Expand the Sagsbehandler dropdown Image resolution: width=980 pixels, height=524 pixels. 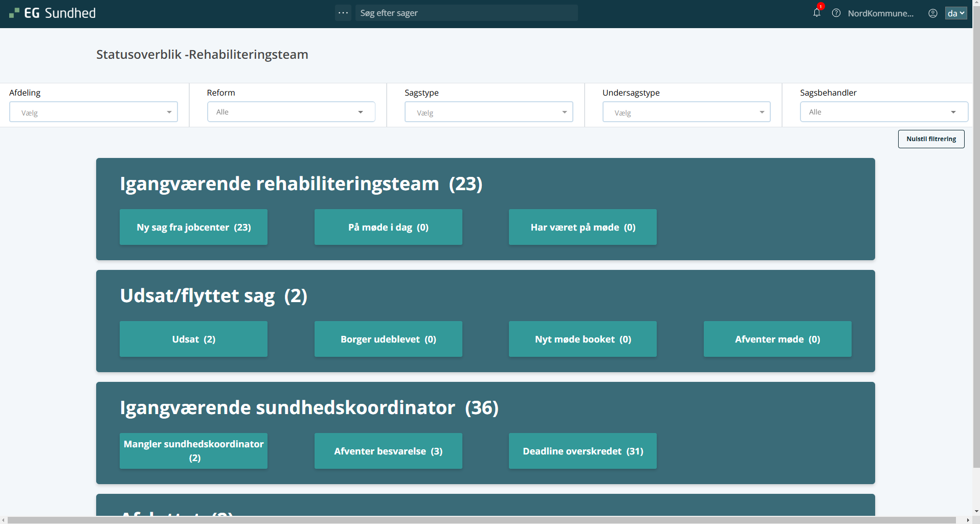tap(883, 112)
